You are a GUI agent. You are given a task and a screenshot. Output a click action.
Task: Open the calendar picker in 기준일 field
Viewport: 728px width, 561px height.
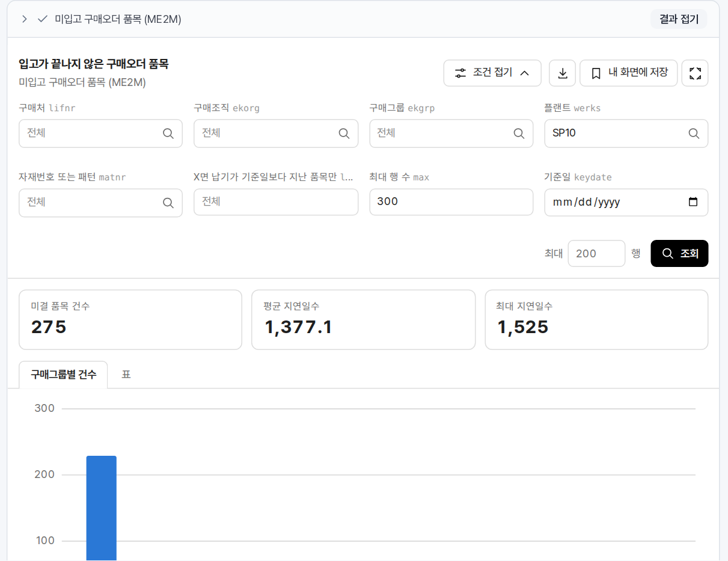pos(693,202)
